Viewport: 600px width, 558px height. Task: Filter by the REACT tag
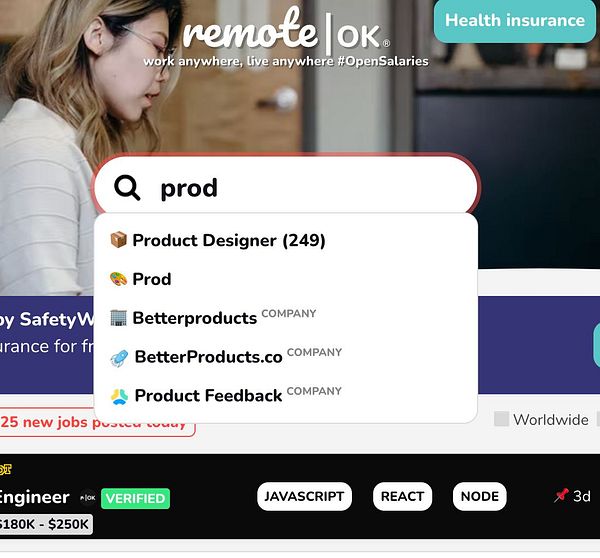(x=402, y=496)
